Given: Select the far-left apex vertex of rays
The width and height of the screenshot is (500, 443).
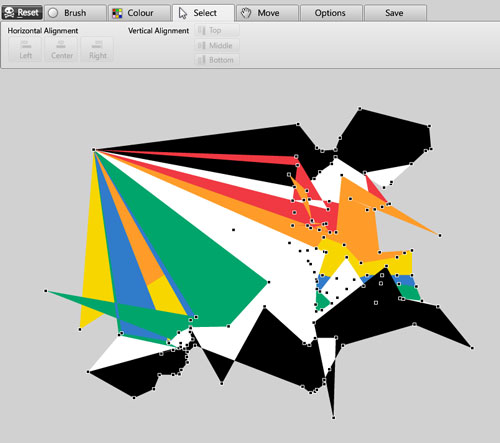Looking at the screenshot, I should point(94,150).
